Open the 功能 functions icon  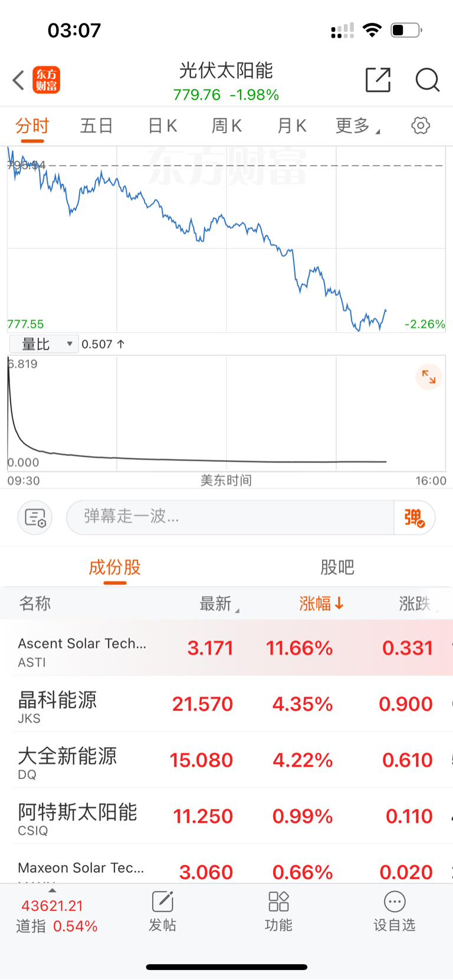coord(278,911)
